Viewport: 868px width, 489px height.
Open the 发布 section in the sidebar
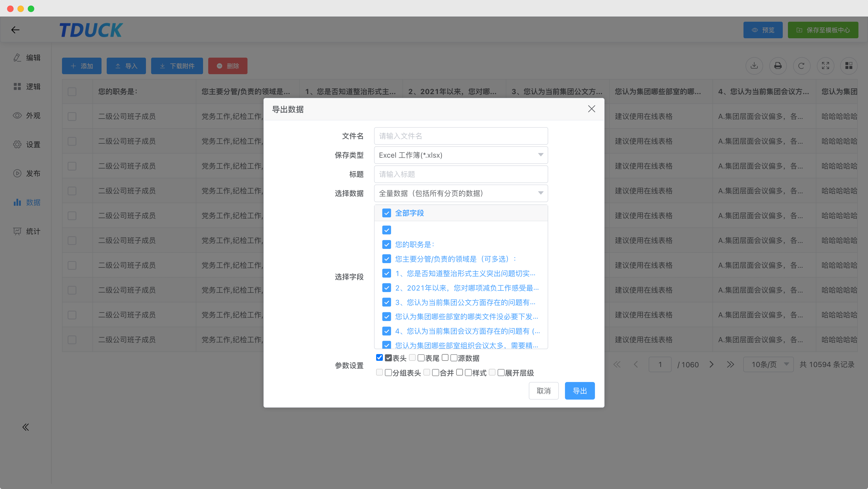pos(27,174)
